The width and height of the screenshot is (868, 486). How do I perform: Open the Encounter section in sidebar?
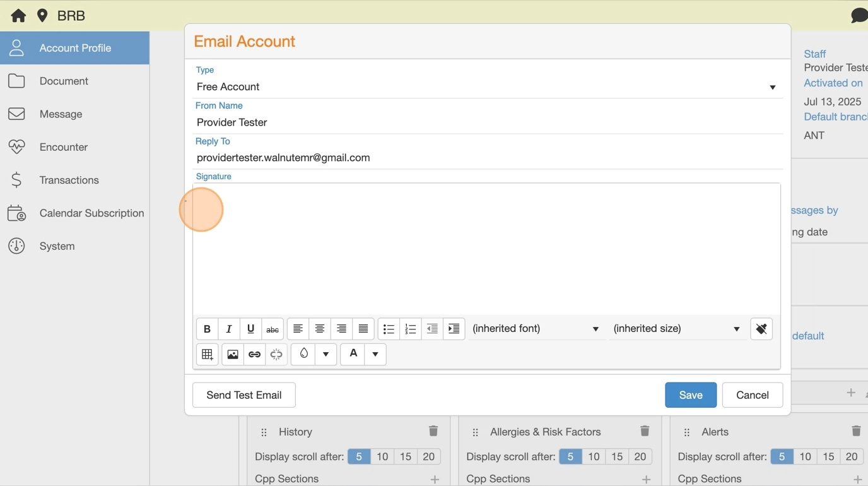point(63,147)
